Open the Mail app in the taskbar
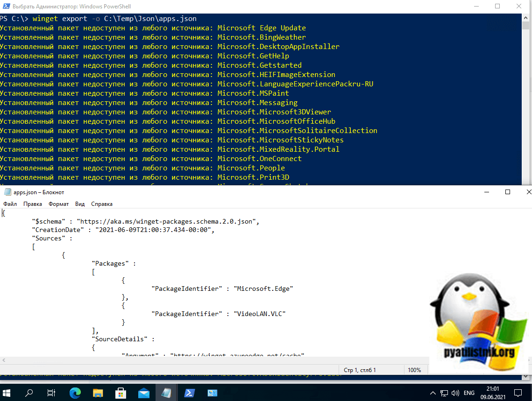The image size is (532, 401). (x=143, y=393)
